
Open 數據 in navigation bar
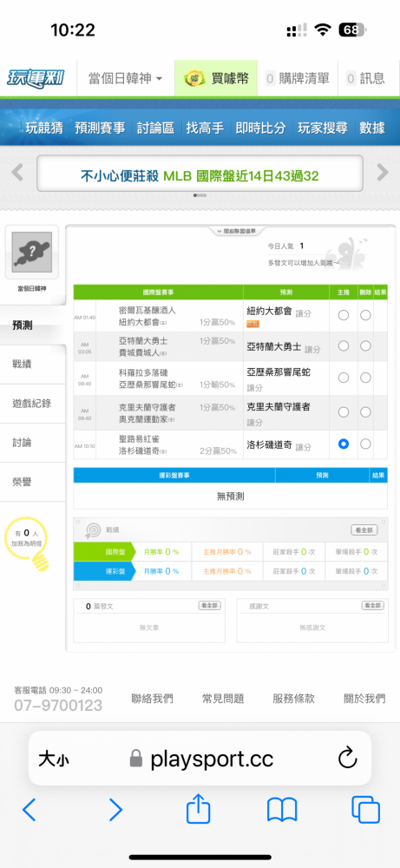click(371, 128)
